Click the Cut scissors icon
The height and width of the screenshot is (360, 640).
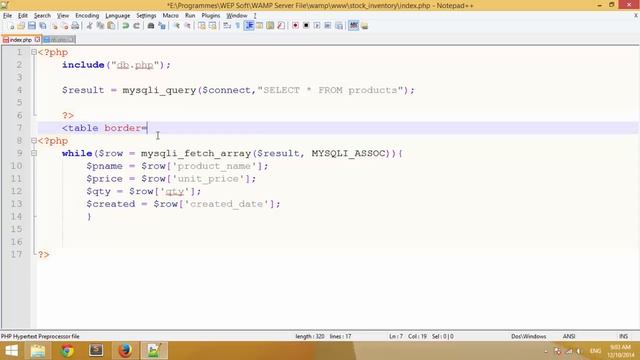pos(89,26)
